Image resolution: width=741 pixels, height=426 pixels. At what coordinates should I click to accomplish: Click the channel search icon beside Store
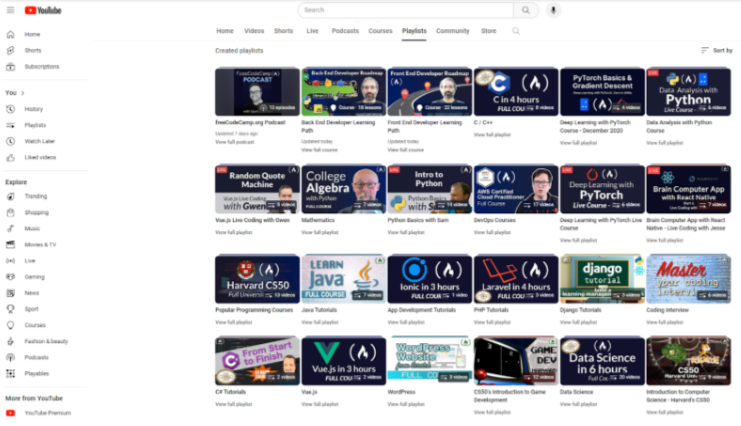(516, 31)
